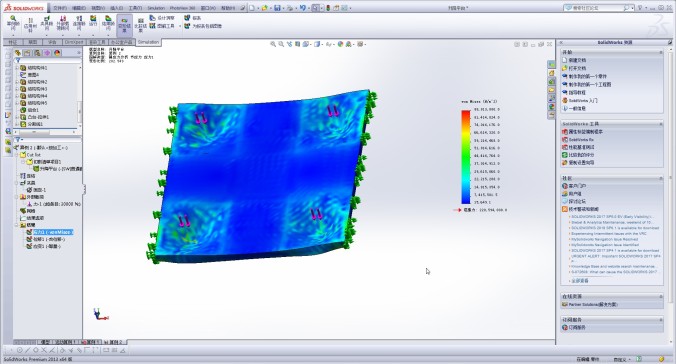Expand the 结构构件1 tree node
676x364 pixels.
coord(17,68)
